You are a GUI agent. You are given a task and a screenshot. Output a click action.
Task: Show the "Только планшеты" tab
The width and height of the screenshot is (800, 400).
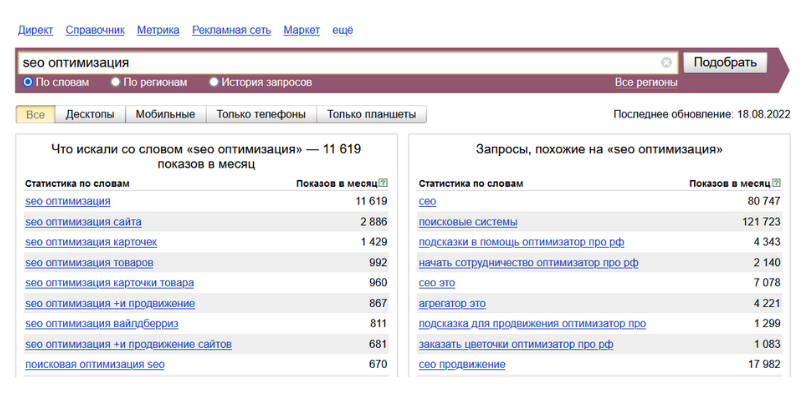371,114
